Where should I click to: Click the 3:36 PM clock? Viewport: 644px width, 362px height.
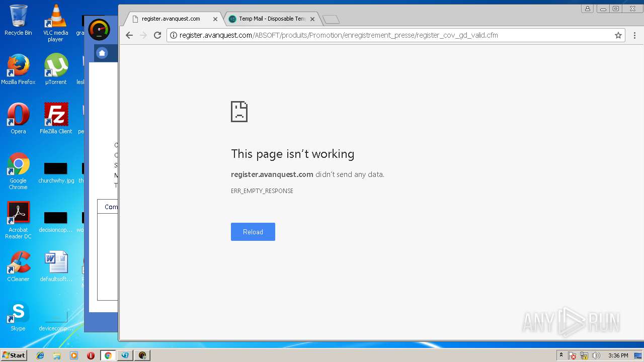click(x=618, y=355)
